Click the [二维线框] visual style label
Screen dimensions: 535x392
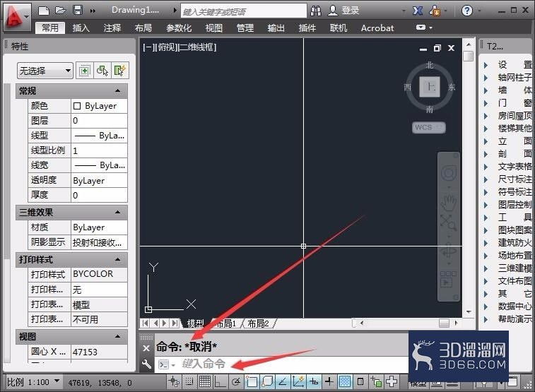click(x=198, y=47)
